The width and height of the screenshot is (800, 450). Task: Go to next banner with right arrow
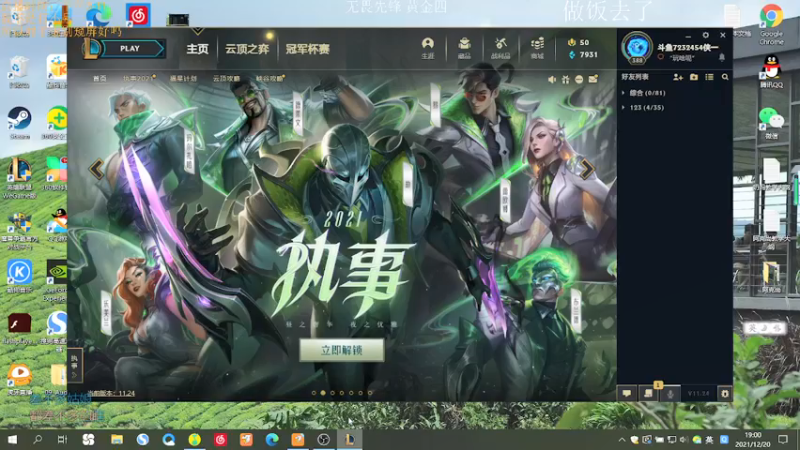(x=587, y=169)
